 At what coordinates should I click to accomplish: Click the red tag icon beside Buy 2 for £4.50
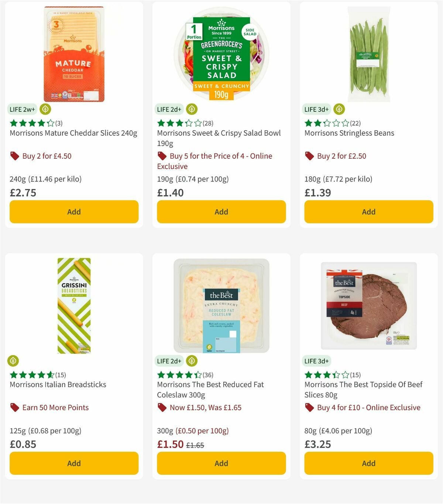[x=14, y=156]
